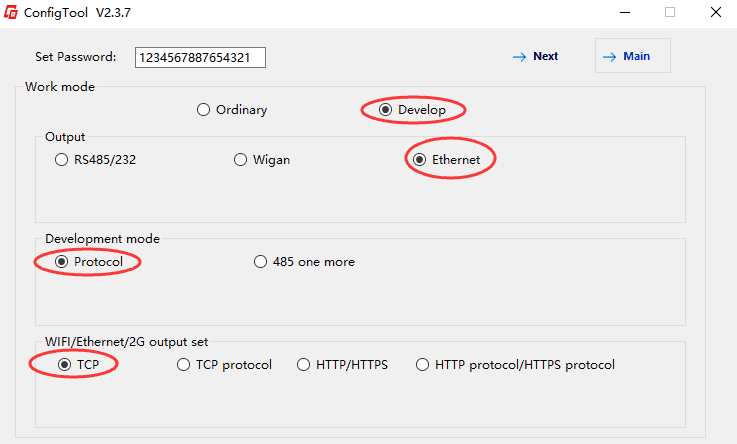Select Protocol development mode
The image size is (737, 444).
coord(61,262)
